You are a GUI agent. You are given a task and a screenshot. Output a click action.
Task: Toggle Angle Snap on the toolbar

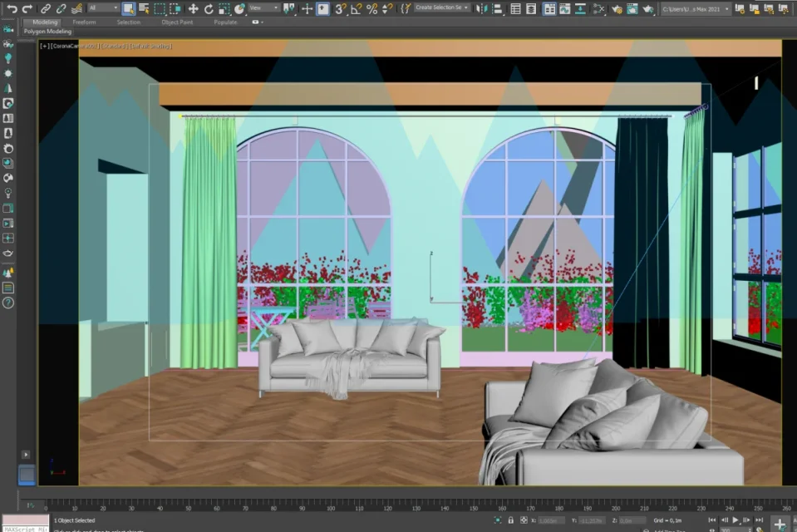pos(356,8)
